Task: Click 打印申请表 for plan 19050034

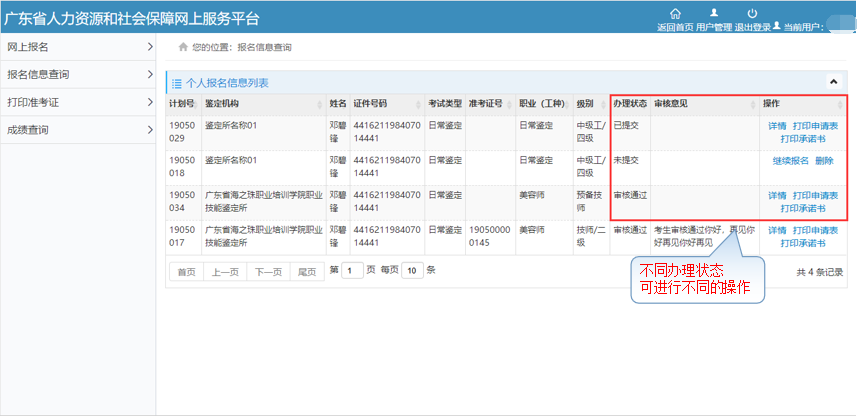Action: pos(815,196)
